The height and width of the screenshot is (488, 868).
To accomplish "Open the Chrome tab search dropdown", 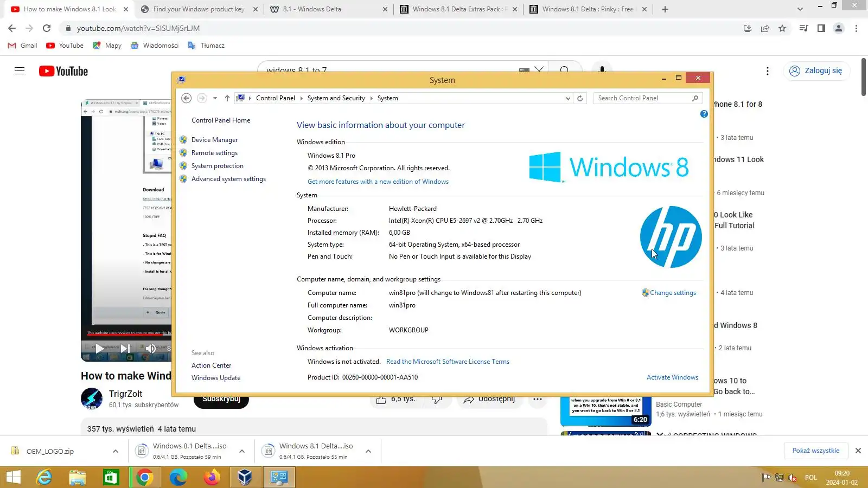I will (x=800, y=9).
